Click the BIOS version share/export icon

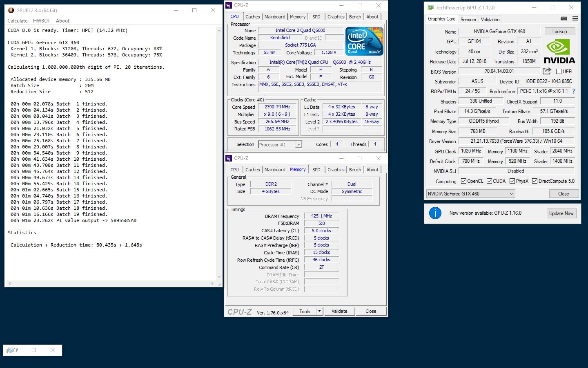(547, 71)
